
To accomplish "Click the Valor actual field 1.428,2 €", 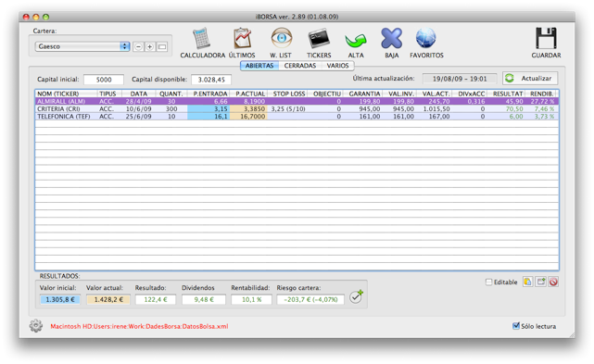I will 108,299.
